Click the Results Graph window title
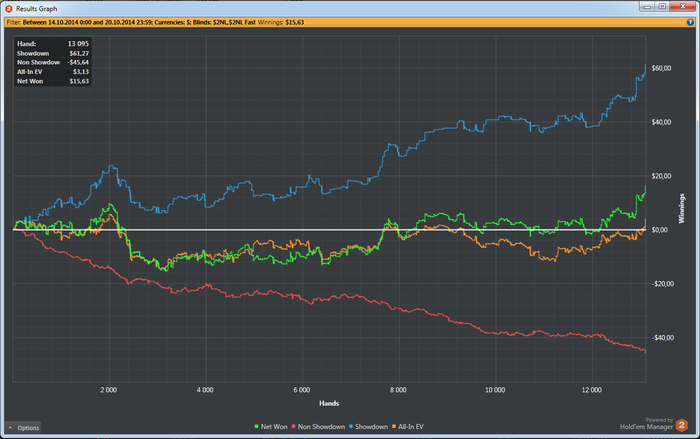This screenshot has height=439, width=700. 37,8
